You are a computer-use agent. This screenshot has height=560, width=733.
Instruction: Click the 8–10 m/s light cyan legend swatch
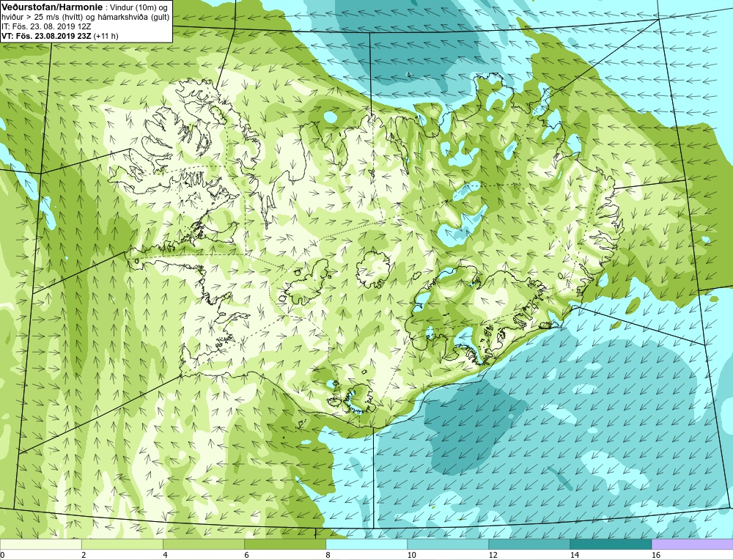coord(366,544)
